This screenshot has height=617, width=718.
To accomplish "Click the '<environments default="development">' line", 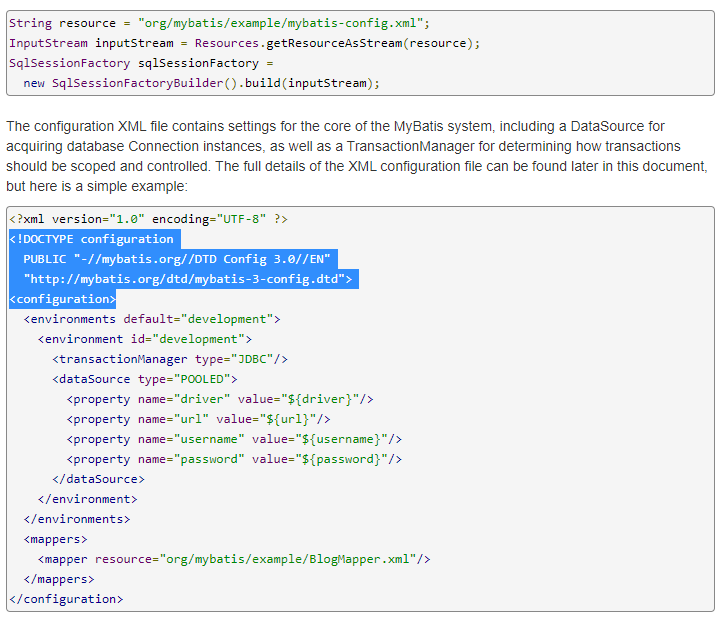I will point(152,319).
